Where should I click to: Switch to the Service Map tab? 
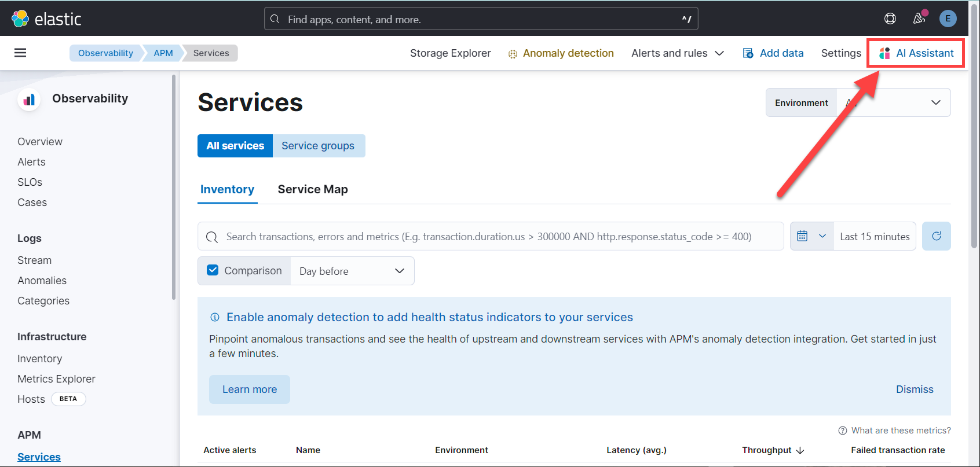(313, 189)
